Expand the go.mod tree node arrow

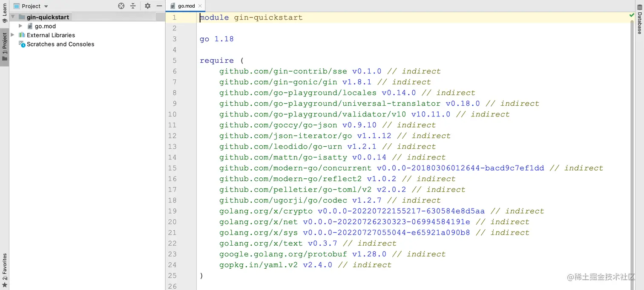[20, 26]
